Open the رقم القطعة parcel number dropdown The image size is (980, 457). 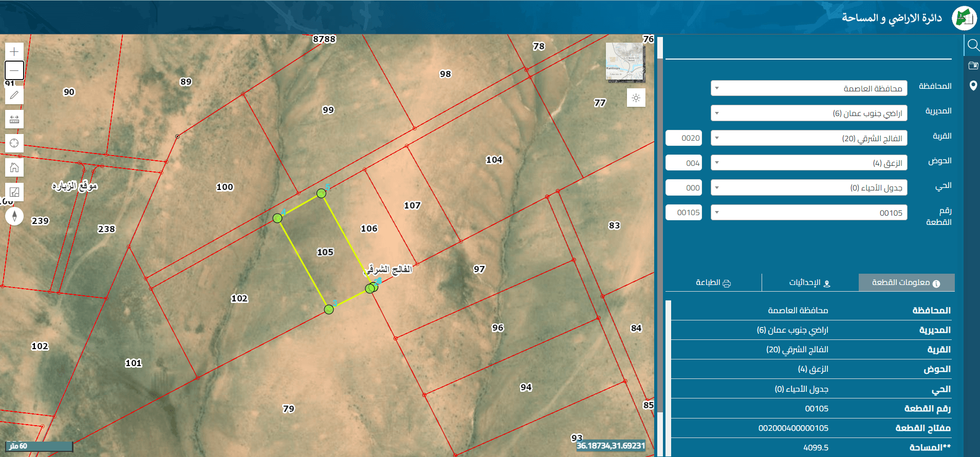pos(809,213)
